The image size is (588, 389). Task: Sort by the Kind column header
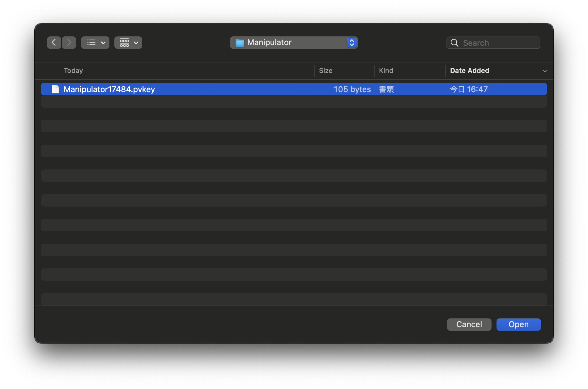(x=386, y=71)
